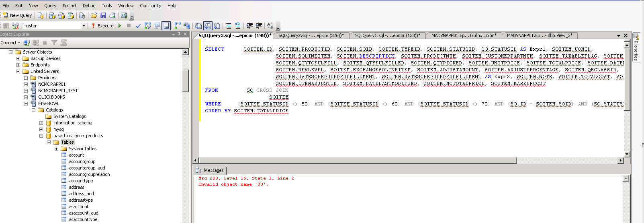Expand the QUICKBOOKS linked server

tap(26, 97)
